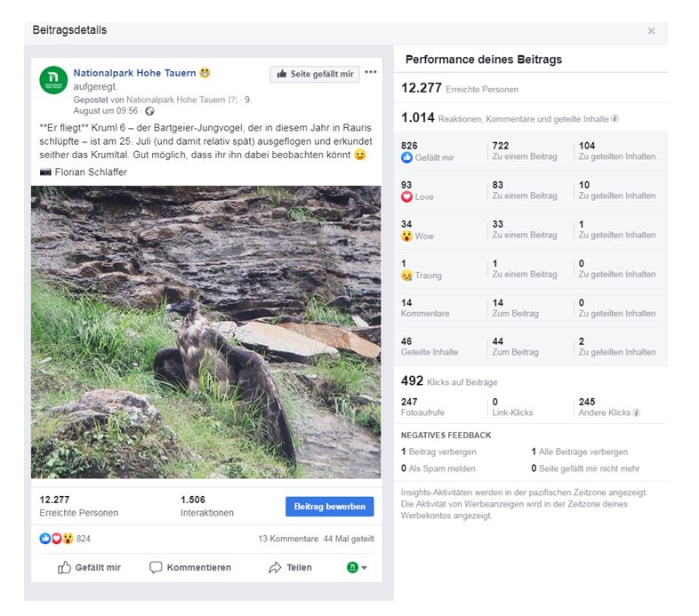Click the '0 Link-Klicks' value

pyautogui.click(x=512, y=407)
